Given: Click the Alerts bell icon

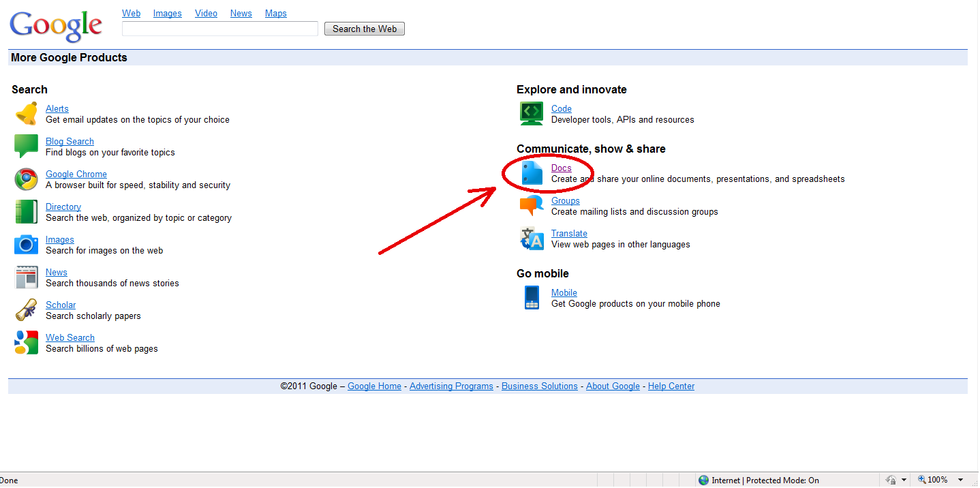Looking at the screenshot, I should 27,114.
